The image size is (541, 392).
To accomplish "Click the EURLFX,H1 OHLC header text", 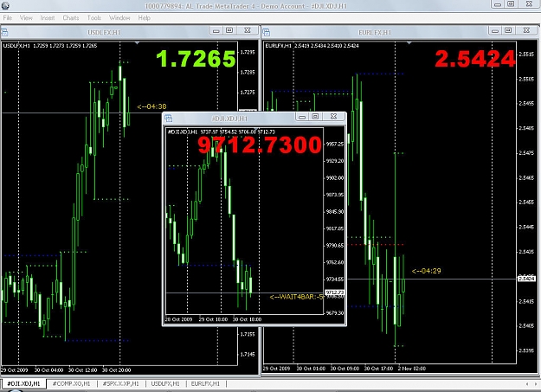I will click(x=312, y=46).
